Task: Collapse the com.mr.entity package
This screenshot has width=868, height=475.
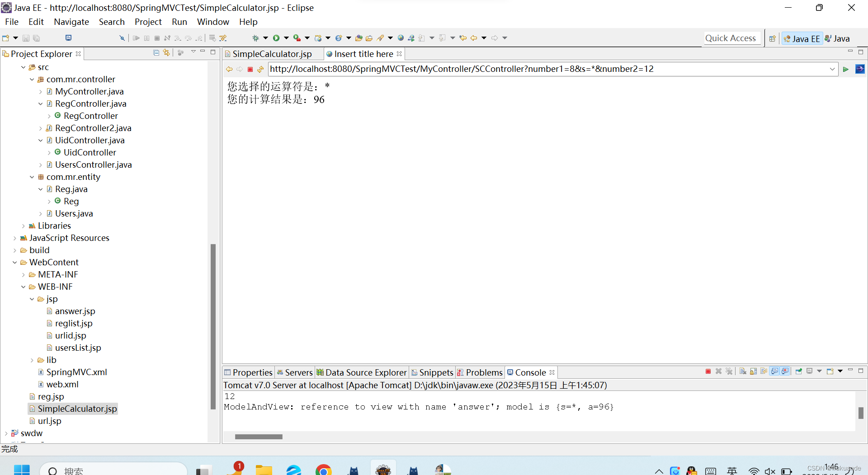Action: click(32, 177)
